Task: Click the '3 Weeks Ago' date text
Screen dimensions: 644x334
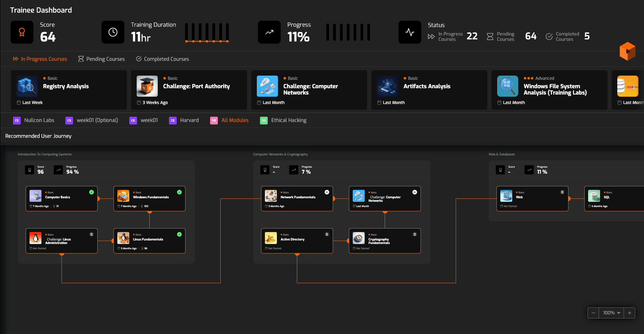Action: click(155, 103)
